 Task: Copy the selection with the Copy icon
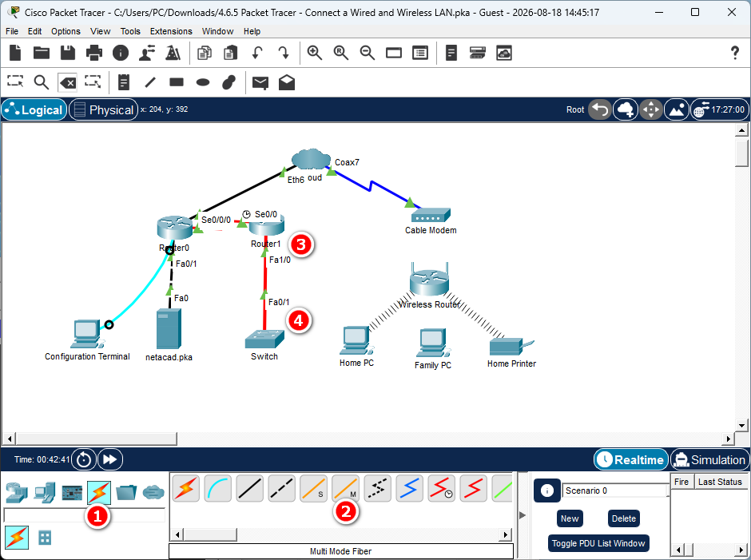point(205,53)
